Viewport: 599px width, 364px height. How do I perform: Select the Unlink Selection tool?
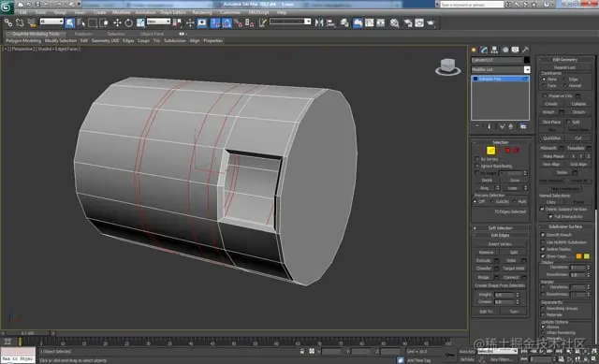(20, 23)
